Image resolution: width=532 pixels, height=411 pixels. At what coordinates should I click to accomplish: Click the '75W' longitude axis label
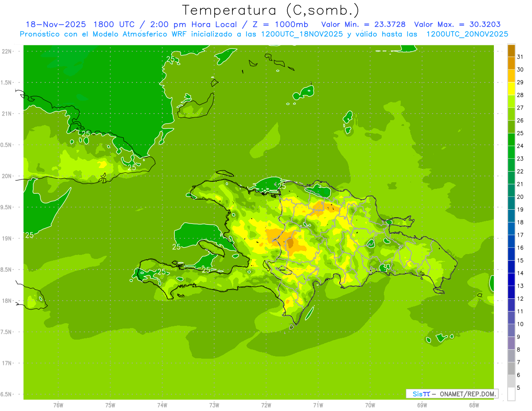tap(110, 405)
